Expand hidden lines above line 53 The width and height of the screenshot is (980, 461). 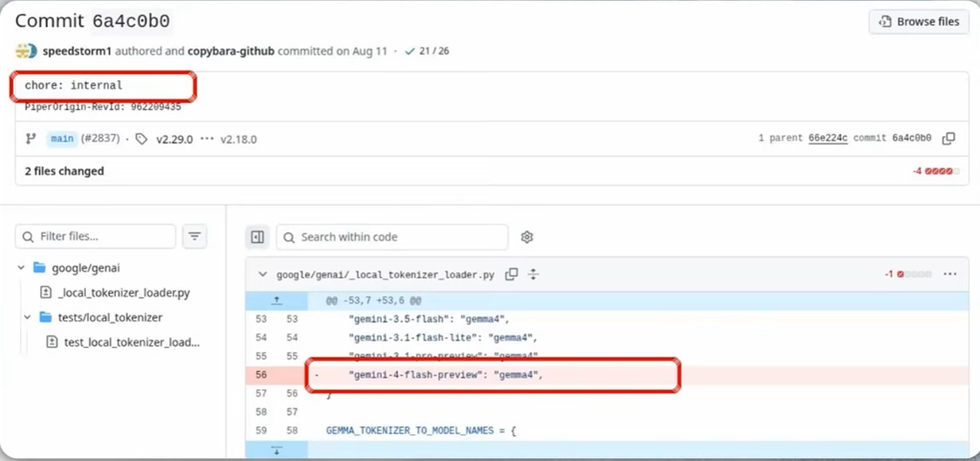click(x=277, y=301)
